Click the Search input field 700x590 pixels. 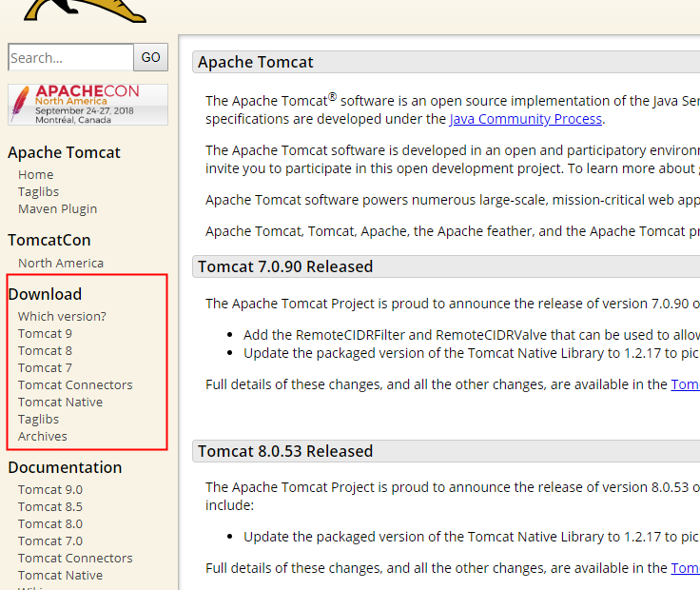[70, 57]
